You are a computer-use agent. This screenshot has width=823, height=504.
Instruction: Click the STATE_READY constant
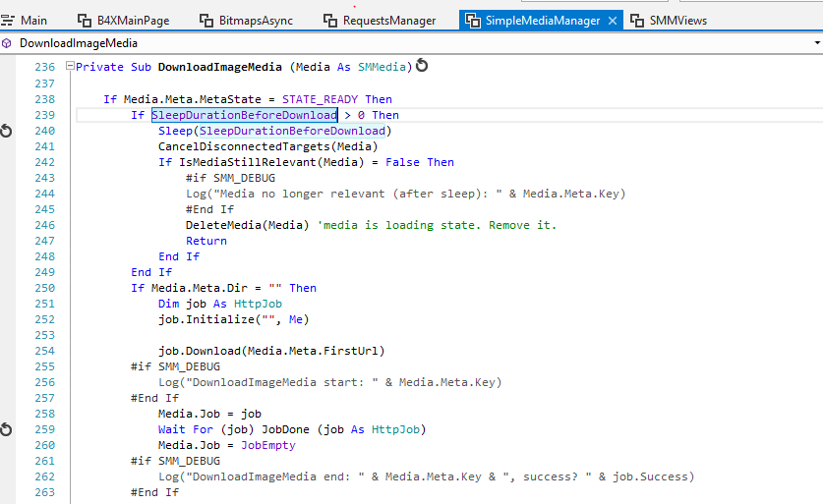tap(321, 99)
